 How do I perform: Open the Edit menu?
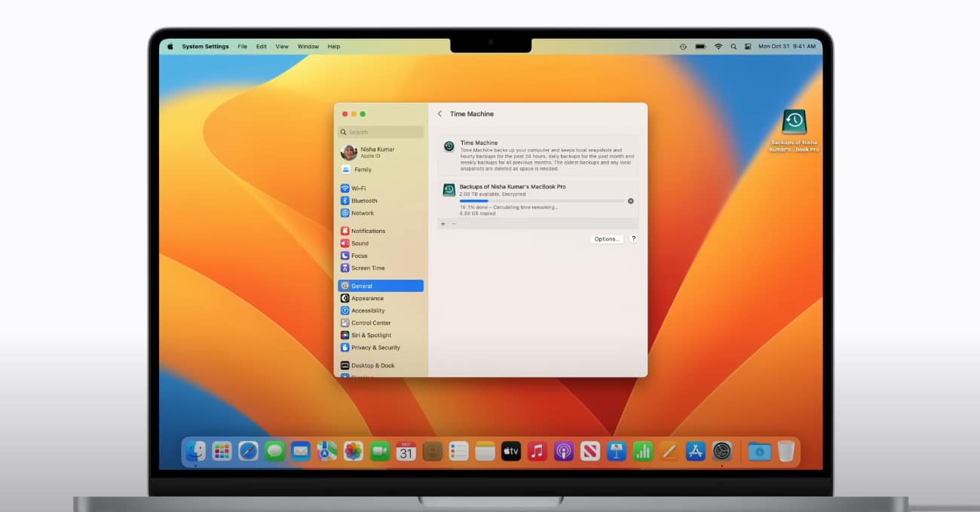[261, 47]
